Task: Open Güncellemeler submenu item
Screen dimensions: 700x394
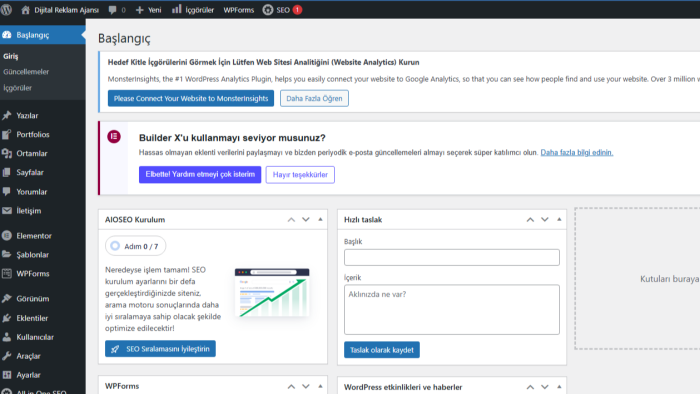Action: [26, 72]
